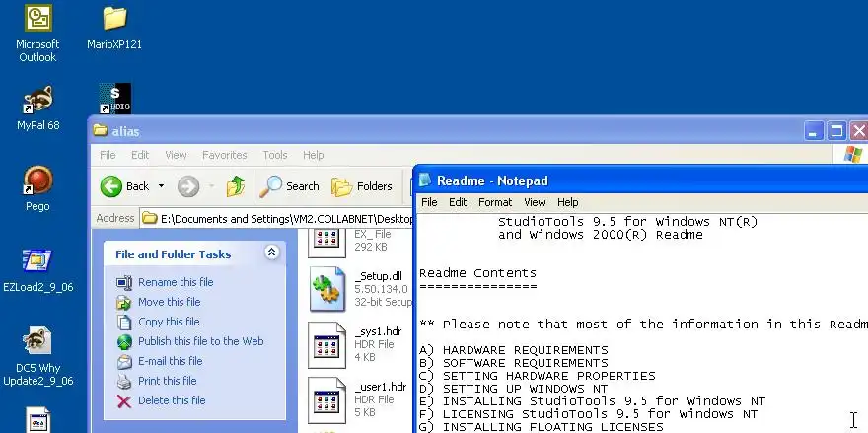The width and height of the screenshot is (868, 433).
Task: Open the Edit menu in alias window
Action: [140, 155]
